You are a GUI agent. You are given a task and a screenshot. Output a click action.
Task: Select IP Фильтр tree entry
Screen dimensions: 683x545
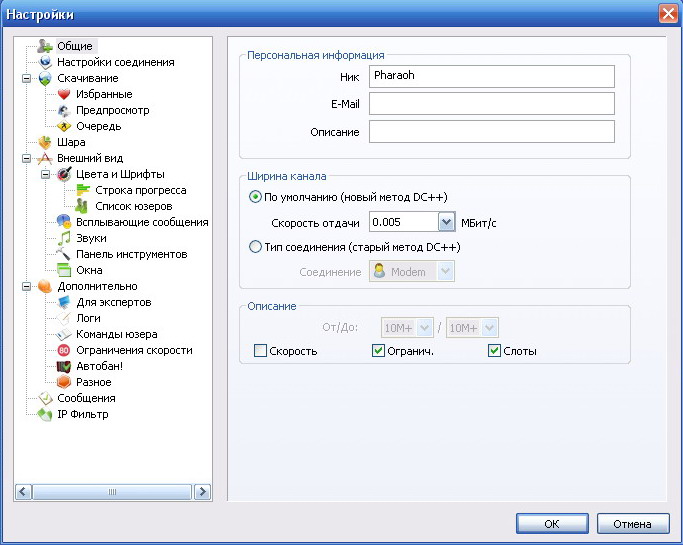83,414
